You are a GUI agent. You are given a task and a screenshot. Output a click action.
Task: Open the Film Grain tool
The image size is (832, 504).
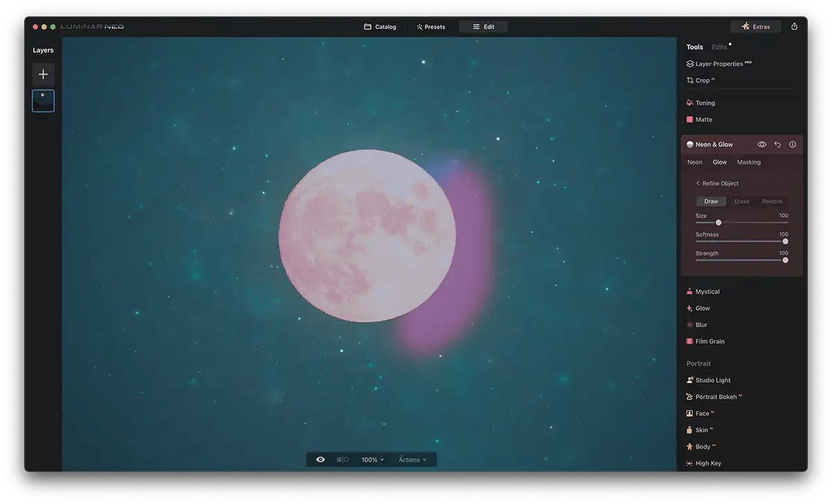(x=705, y=342)
